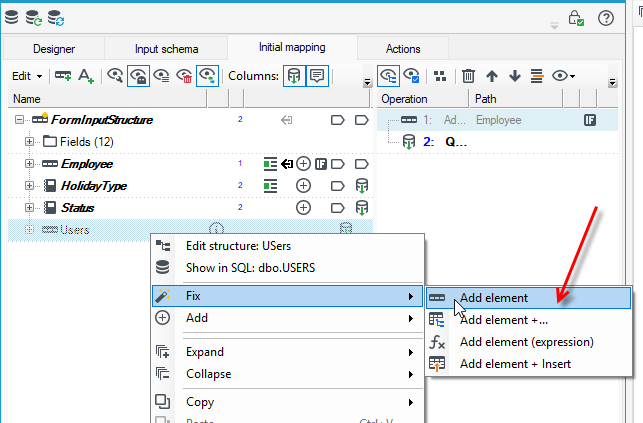Click the eye with blue checkbox icon
This screenshot has height=423, width=643.
pos(411,76)
